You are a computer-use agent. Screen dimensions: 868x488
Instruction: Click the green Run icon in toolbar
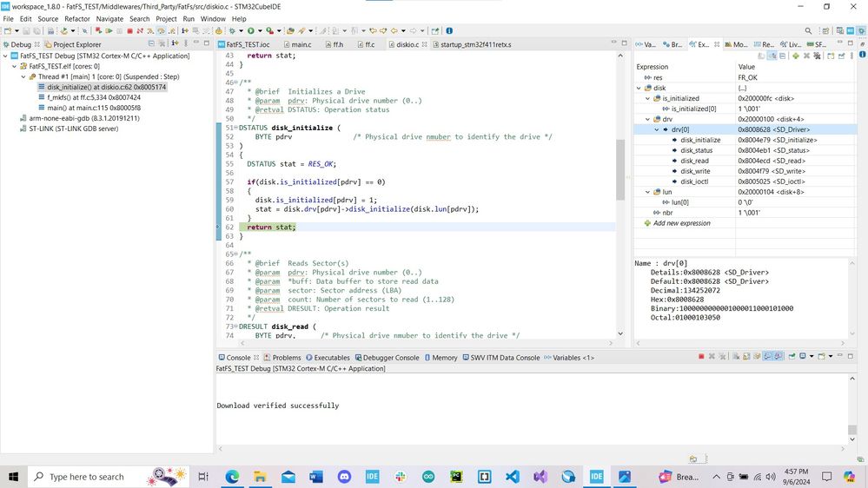click(x=251, y=31)
